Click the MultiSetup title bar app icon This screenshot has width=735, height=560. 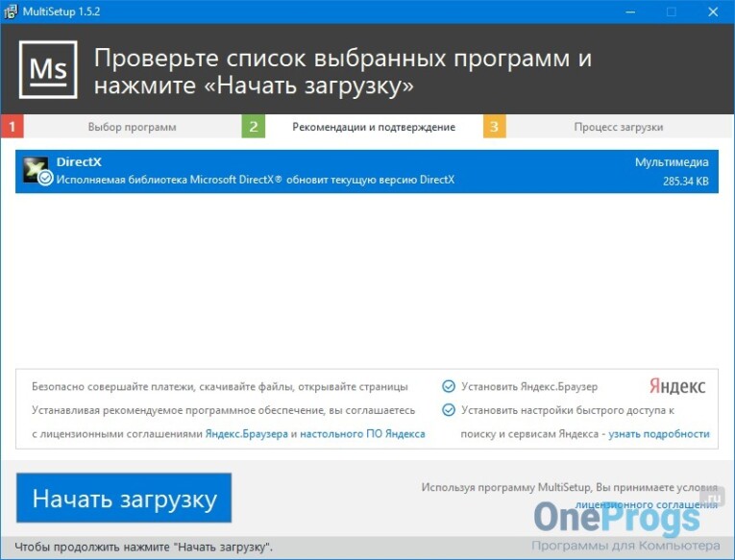pos(11,12)
